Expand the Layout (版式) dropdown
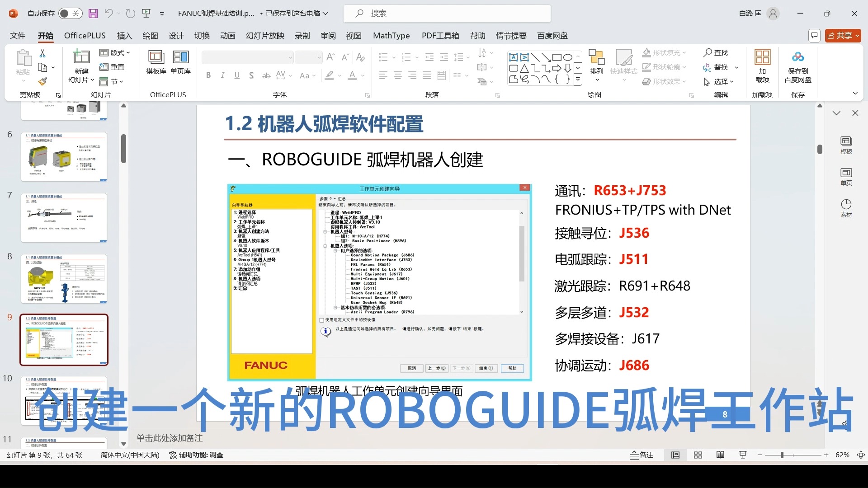The height and width of the screenshot is (488, 868). pos(115,53)
